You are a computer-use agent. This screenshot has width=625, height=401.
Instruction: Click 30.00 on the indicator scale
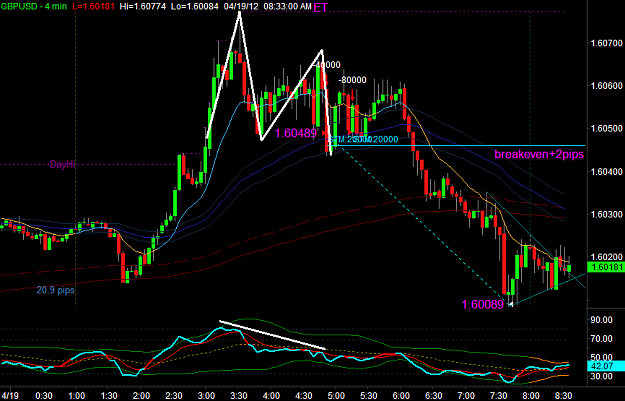tap(602, 376)
